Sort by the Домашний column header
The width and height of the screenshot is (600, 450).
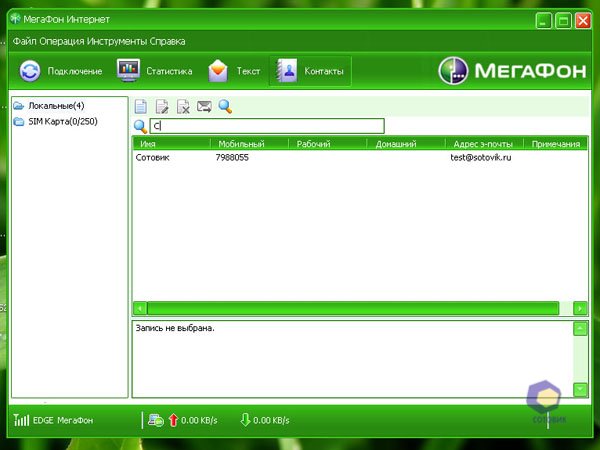pyautogui.click(x=406, y=144)
